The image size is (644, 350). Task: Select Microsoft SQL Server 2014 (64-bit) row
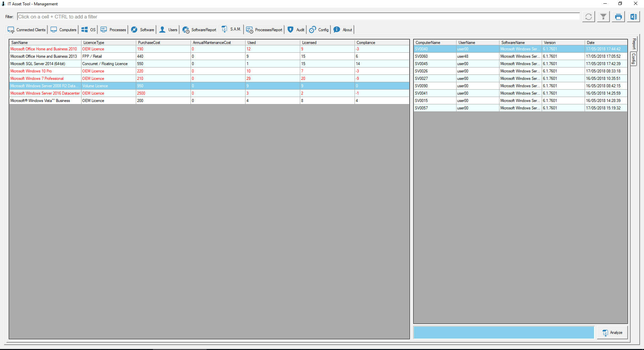point(209,64)
